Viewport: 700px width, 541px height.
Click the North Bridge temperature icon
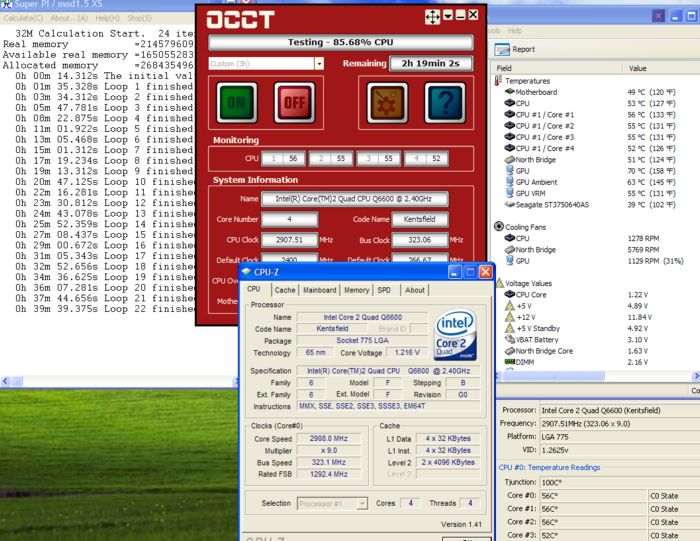(x=510, y=159)
